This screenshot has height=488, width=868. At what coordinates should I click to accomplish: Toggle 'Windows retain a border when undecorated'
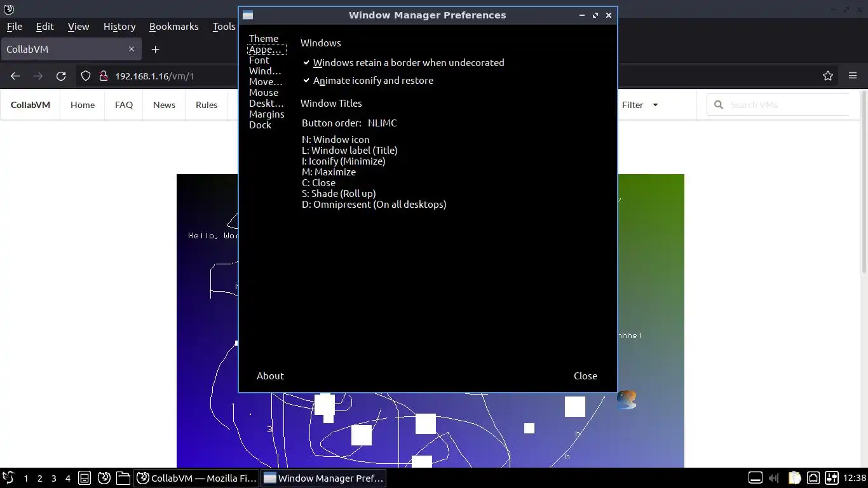coord(403,62)
